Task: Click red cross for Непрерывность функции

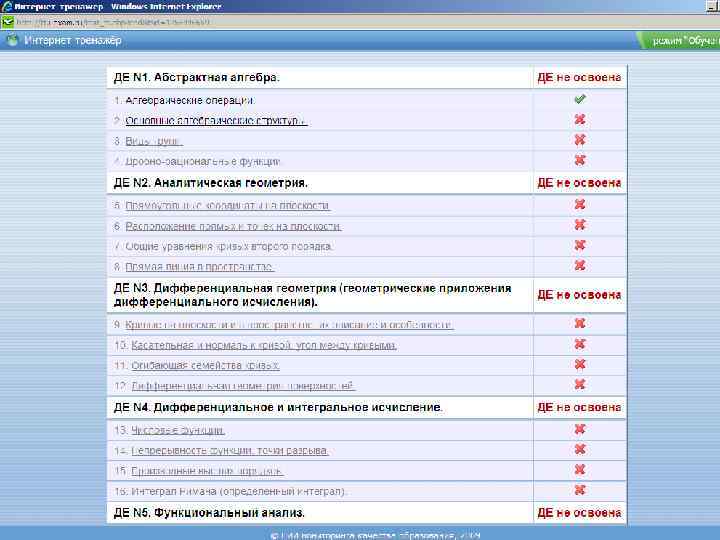Action: click(580, 449)
